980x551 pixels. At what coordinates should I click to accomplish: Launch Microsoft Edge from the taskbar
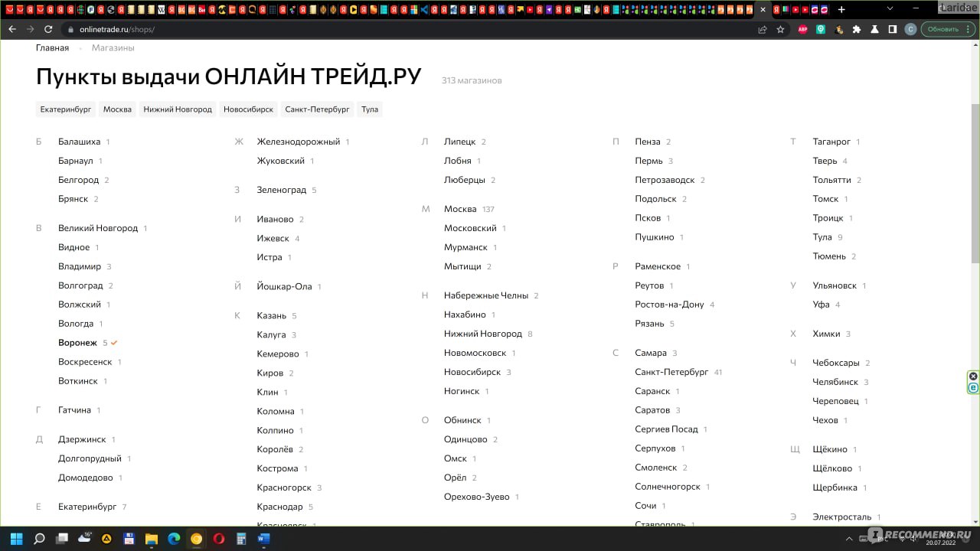(x=174, y=539)
